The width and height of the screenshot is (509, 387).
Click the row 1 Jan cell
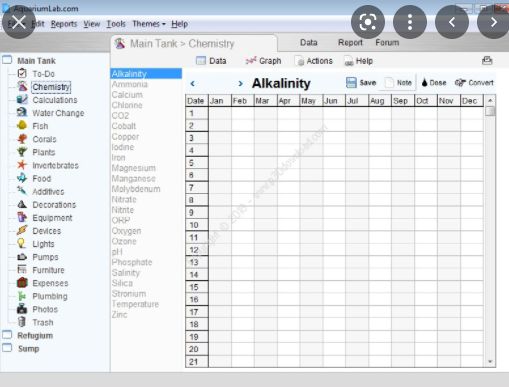click(220, 113)
